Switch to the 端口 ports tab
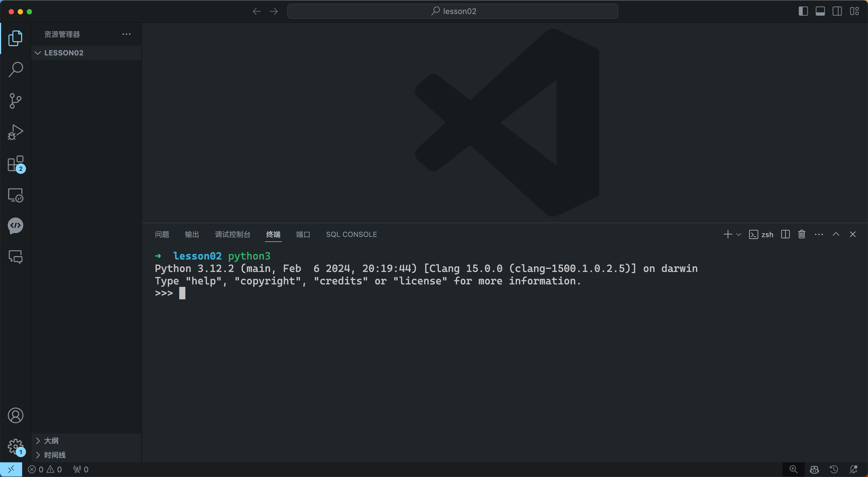The height and width of the screenshot is (477, 868). [x=303, y=234]
